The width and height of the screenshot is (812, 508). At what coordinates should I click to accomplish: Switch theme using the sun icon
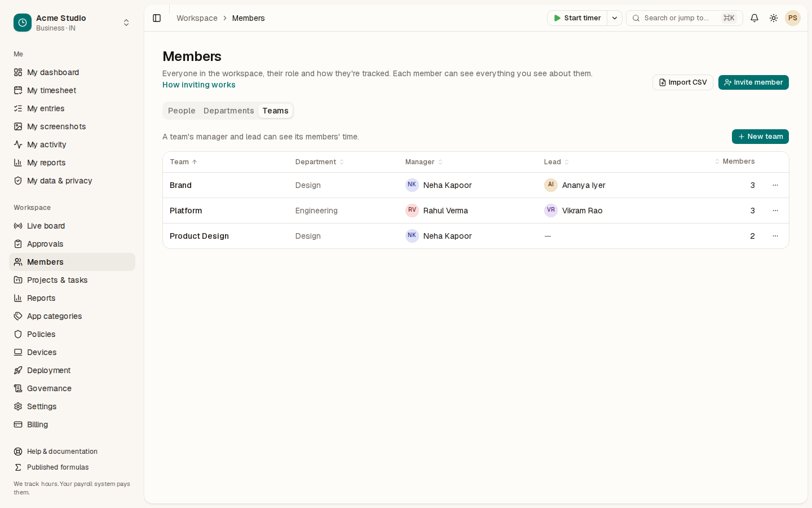774,18
